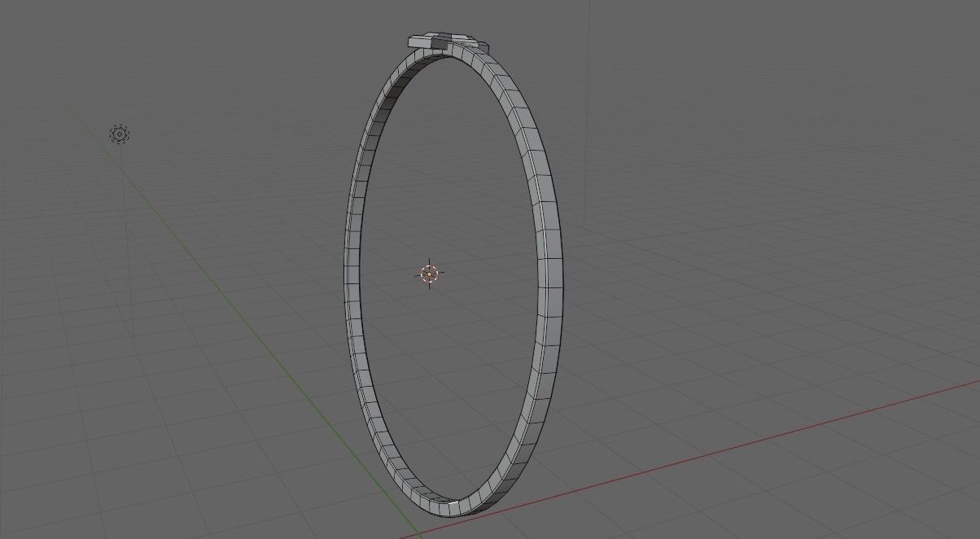Select the point light object in viewport
The width and height of the screenshot is (980, 539).
click(120, 134)
